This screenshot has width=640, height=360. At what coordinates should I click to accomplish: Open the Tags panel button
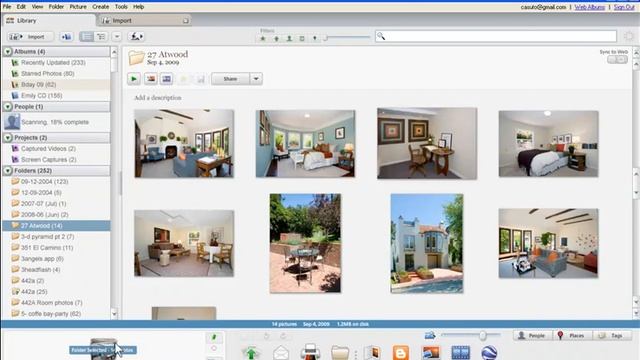coord(612,336)
